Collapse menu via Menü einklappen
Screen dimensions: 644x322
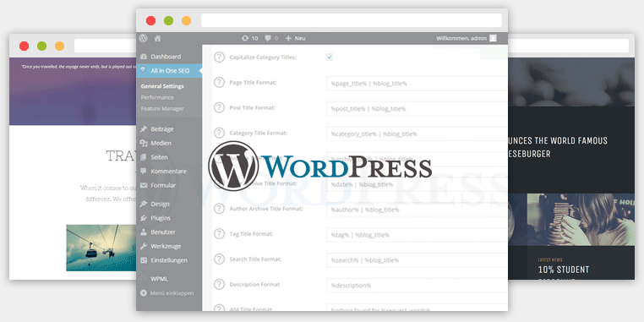point(166,293)
